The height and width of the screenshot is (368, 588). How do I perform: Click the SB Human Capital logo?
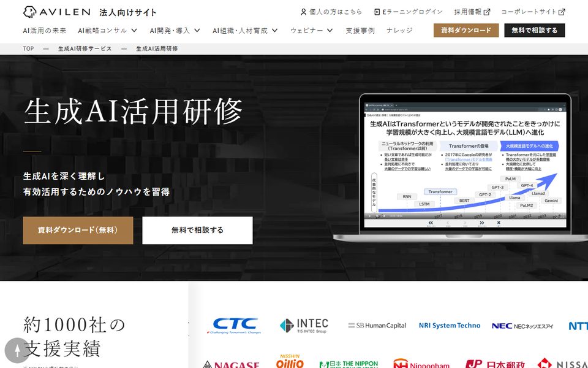tap(377, 326)
